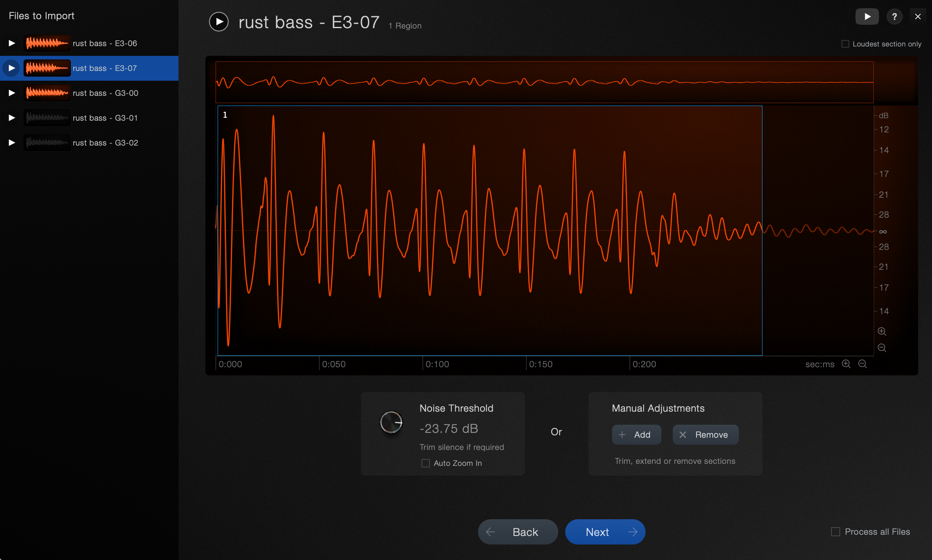
Task: Click the Add manual adjustment button
Action: coord(636,434)
